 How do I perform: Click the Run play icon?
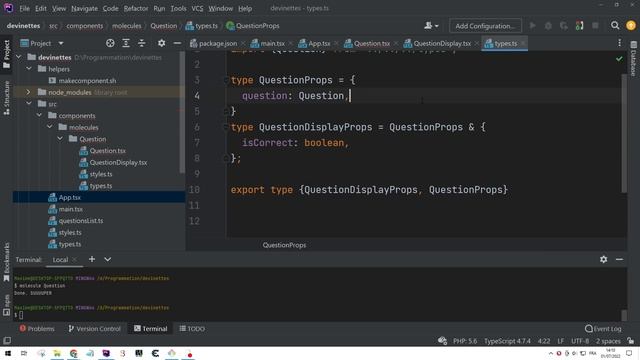tap(533, 26)
